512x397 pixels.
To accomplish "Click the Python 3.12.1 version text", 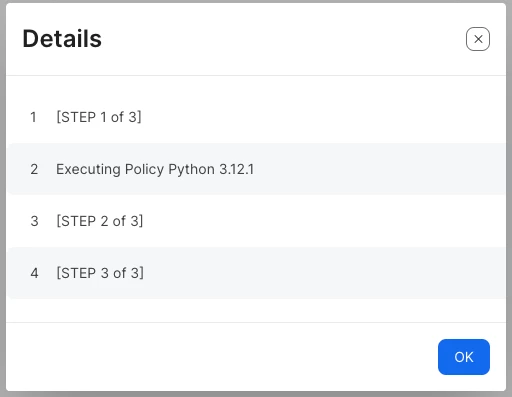I will click(x=211, y=169).
